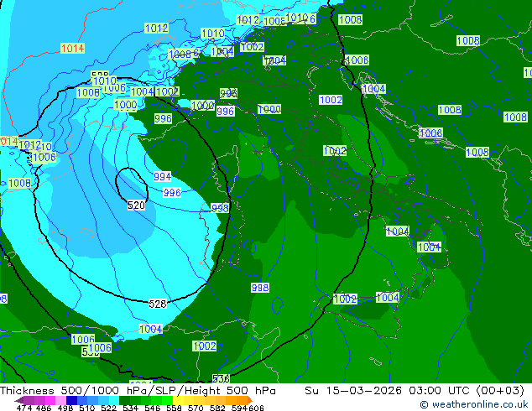Pick the darkest green swatch above 534
Screen dimensions: 532x411
pyautogui.click(x=124, y=400)
